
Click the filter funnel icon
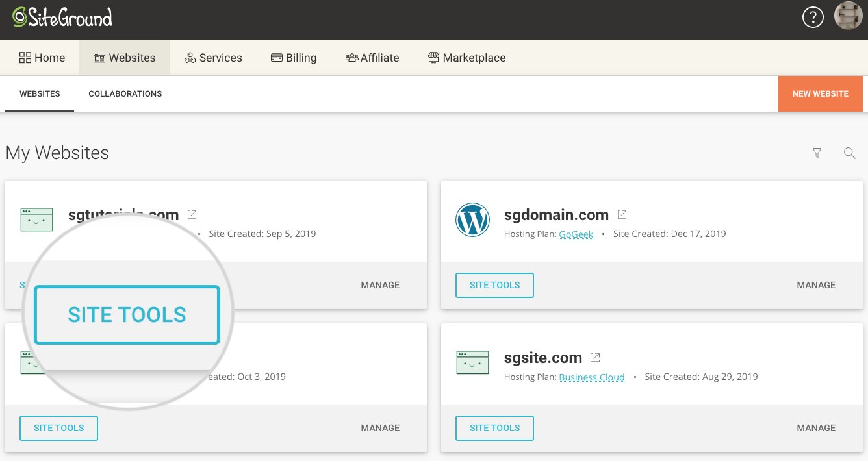click(817, 153)
